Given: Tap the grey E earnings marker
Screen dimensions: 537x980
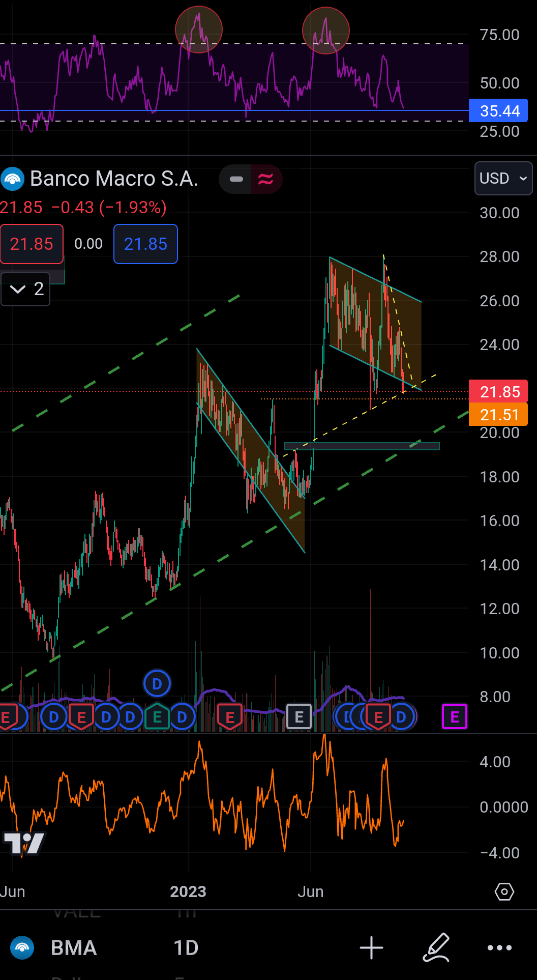Looking at the screenshot, I should (299, 717).
